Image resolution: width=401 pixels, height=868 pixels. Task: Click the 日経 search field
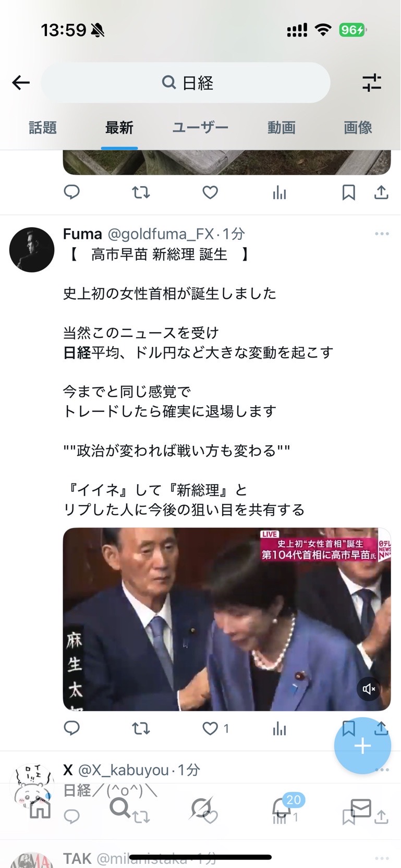[186, 82]
